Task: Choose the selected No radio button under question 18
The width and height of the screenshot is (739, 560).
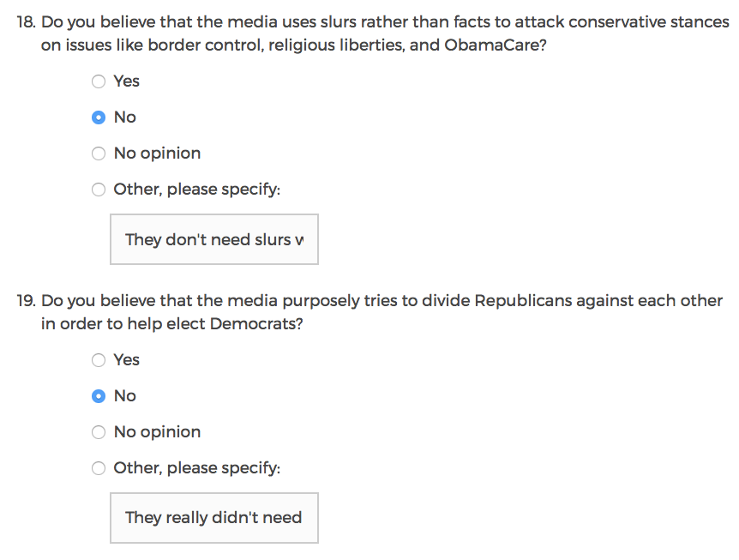Action: point(99,117)
